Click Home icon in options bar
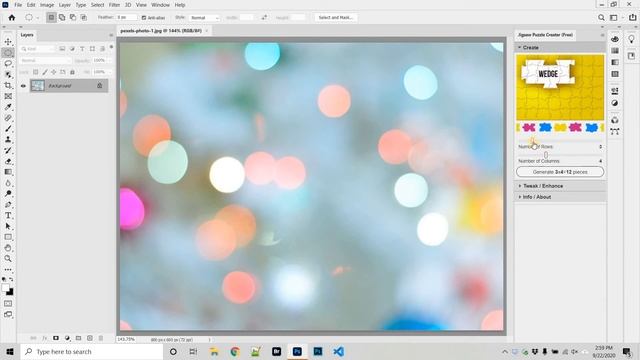This screenshot has height=360, width=640. click(x=12, y=18)
